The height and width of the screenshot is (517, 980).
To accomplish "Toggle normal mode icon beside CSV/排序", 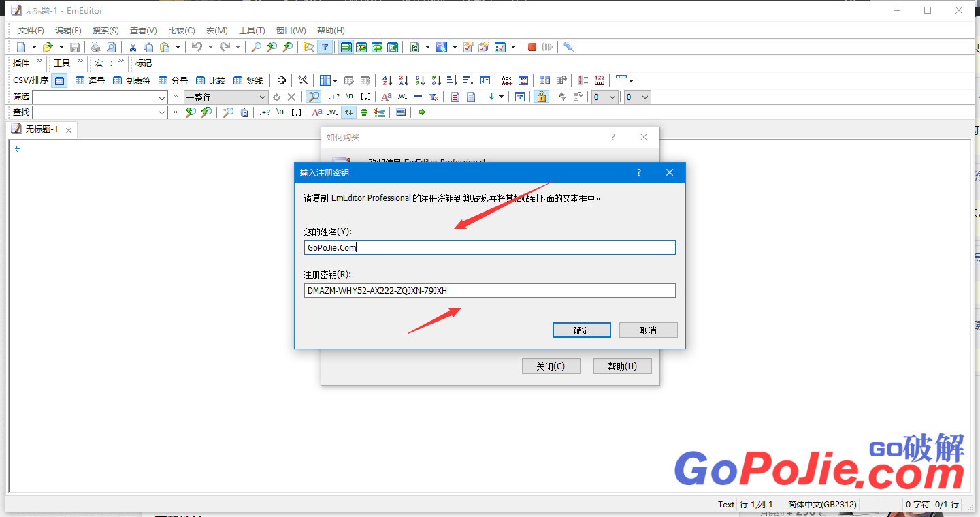I will (x=60, y=80).
